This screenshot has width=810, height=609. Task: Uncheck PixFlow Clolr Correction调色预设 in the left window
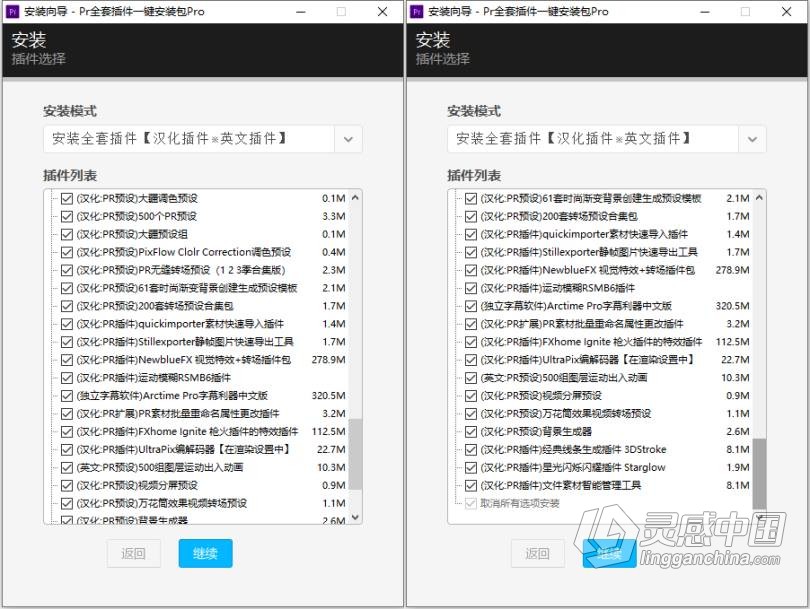click(x=67, y=252)
